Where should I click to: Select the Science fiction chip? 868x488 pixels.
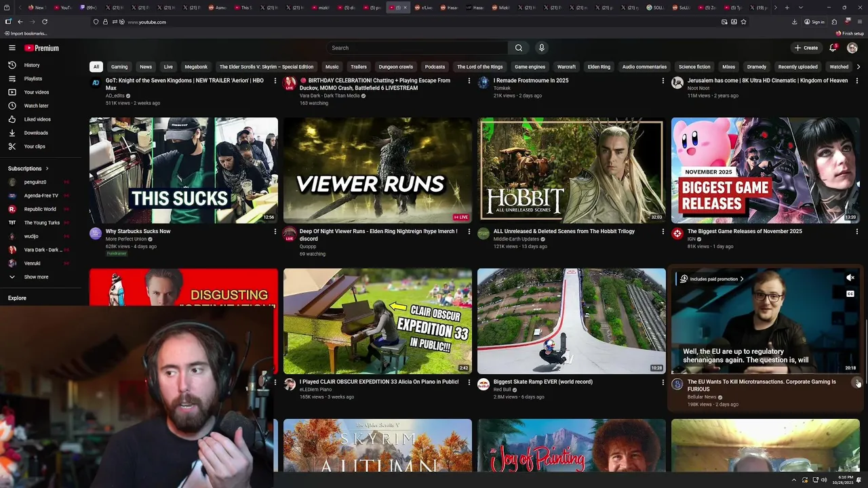pos(694,67)
